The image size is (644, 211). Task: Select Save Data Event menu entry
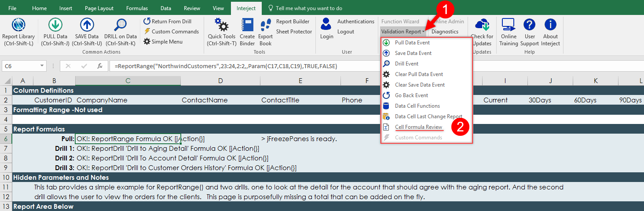pos(426,53)
